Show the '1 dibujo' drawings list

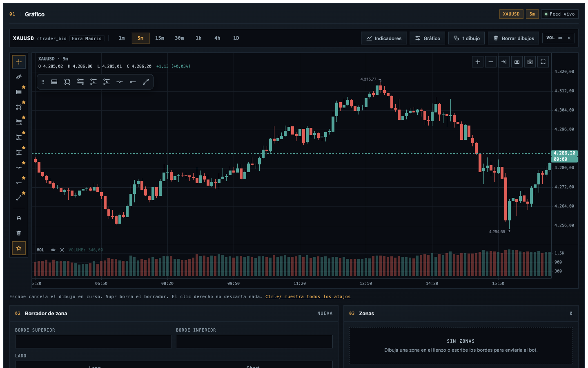[467, 38]
